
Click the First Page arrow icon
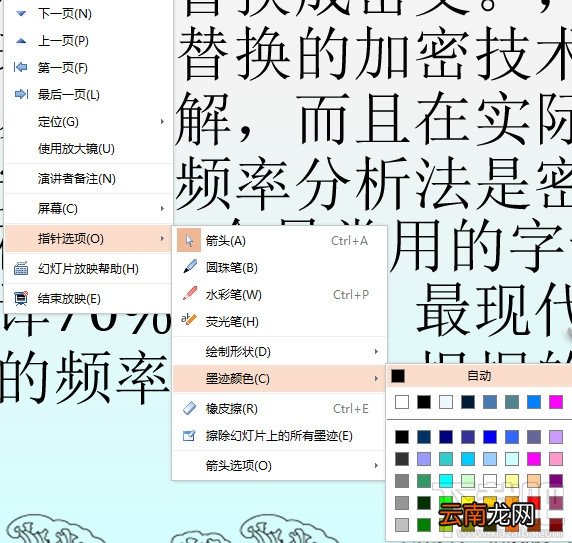point(20,67)
